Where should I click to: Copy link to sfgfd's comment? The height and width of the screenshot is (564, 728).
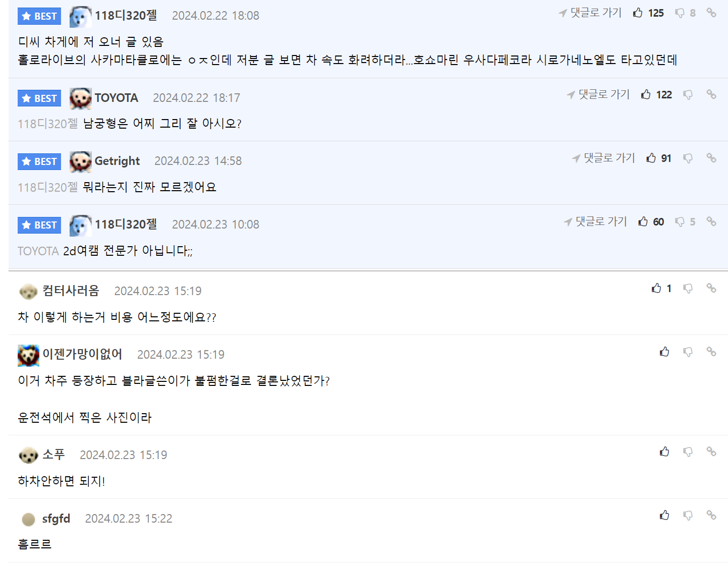coord(711,515)
